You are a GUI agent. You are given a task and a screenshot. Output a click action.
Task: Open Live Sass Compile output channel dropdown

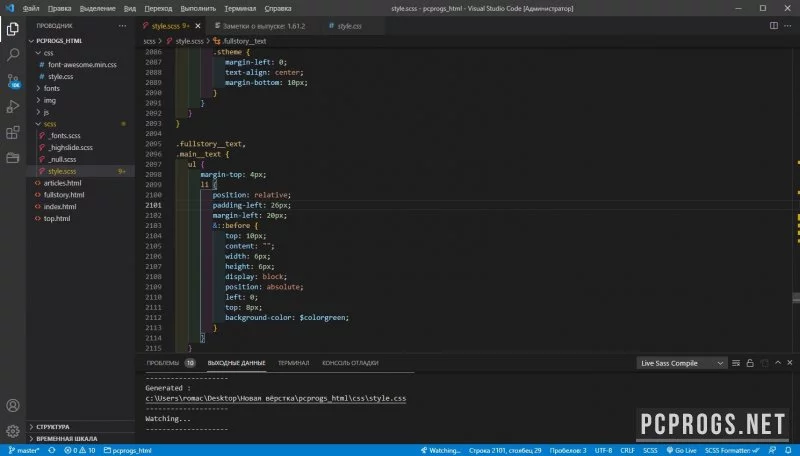tap(681, 363)
